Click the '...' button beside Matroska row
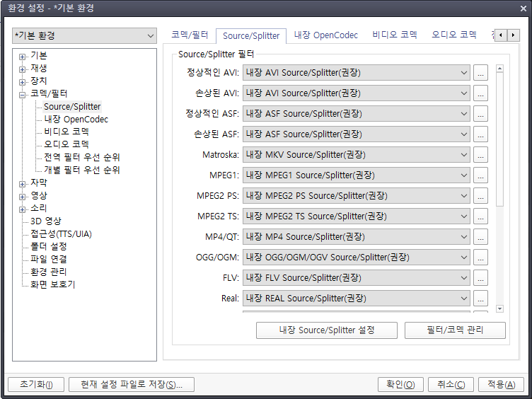 [x=480, y=155]
